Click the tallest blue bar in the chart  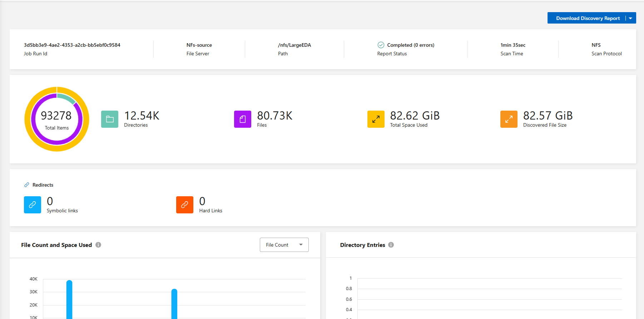click(x=69, y=299)
